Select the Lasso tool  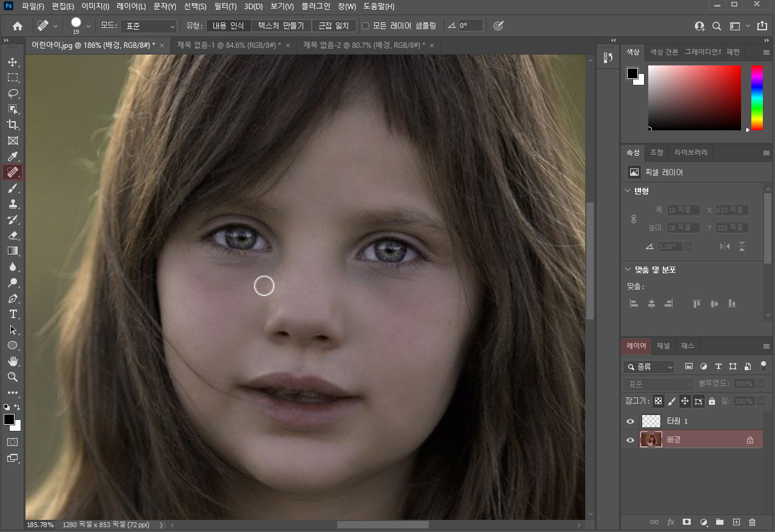(12, 93)
